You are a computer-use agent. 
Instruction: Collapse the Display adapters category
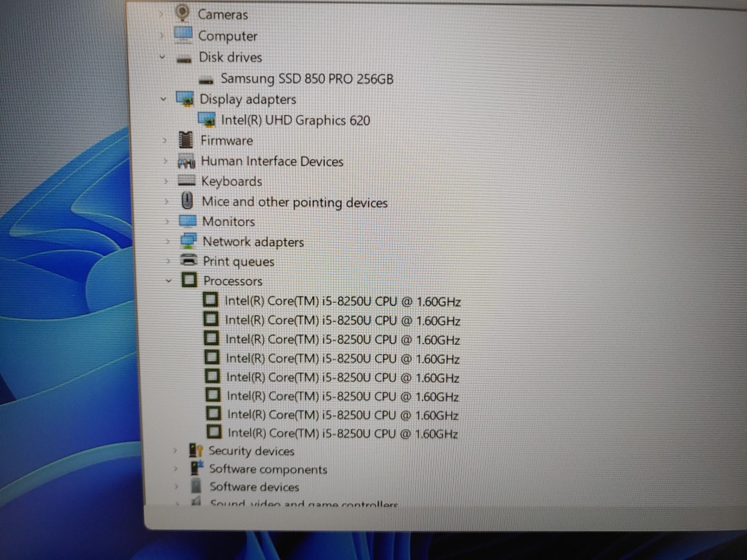[163, 99]
